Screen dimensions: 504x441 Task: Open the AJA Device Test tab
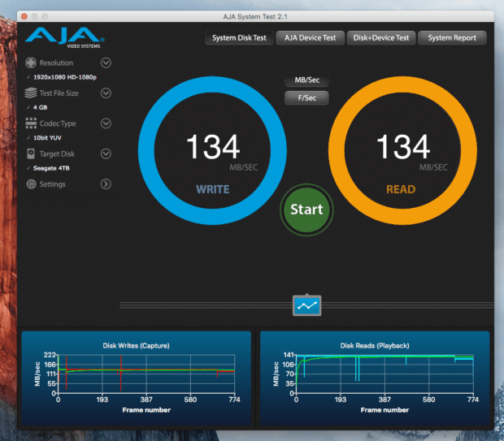(310, 38)
